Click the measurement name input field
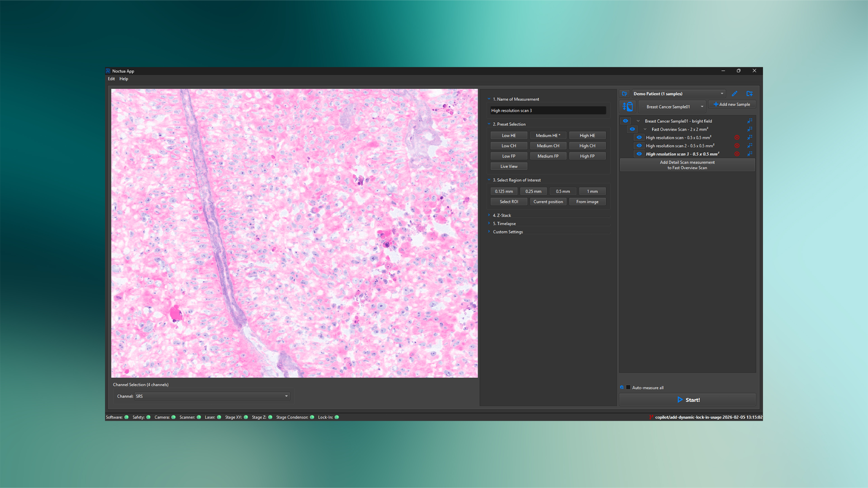The image size is (868, 488). click(548, 110)
